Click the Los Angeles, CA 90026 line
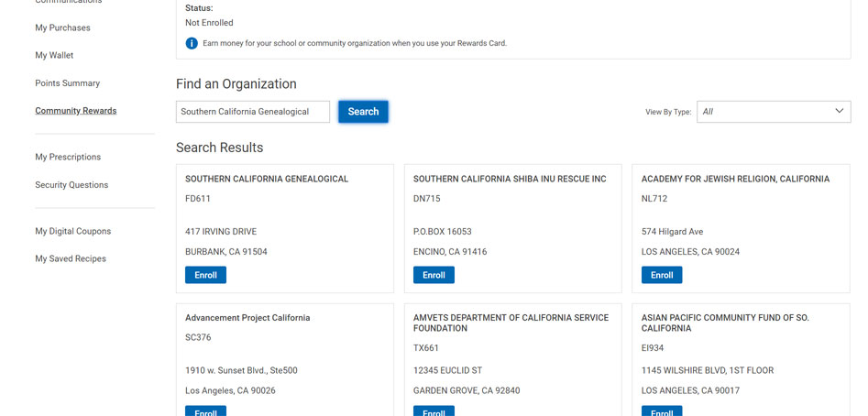Image resolution: width=868 pixels, height=416 pixels. click(230, 390)
